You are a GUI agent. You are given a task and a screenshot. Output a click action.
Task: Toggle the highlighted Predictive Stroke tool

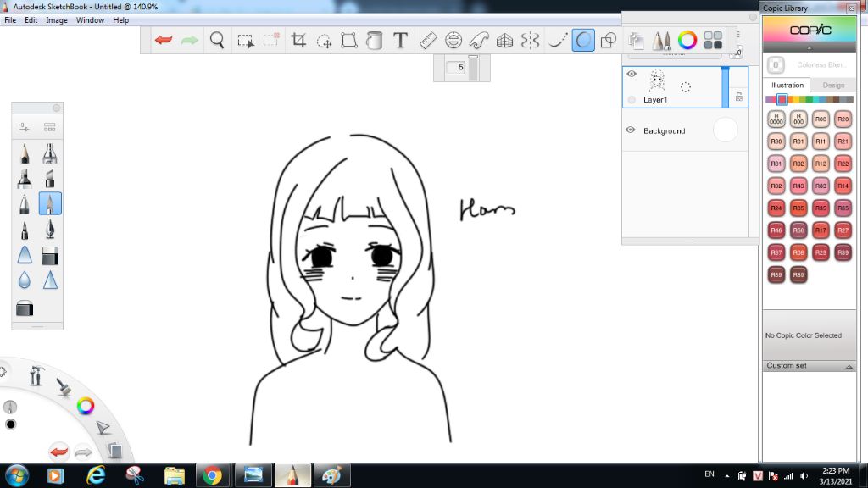pyautogui.click(x=583, y=40)
